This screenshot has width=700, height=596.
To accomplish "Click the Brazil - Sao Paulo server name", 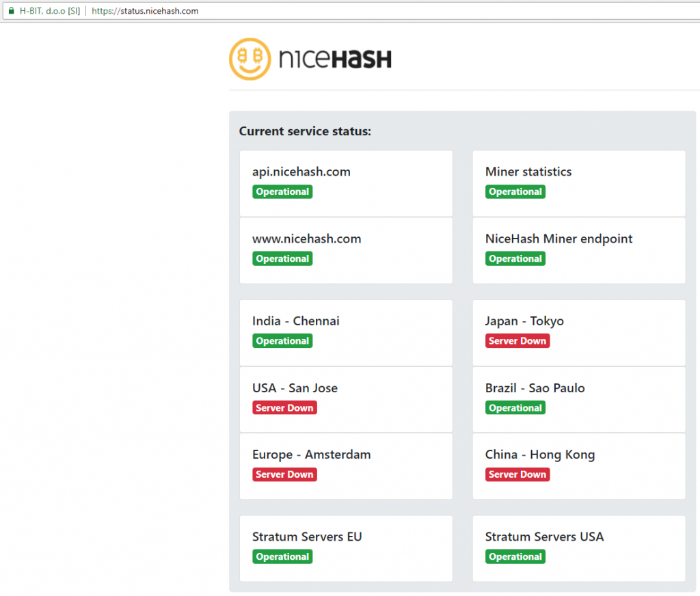I will coord(535,388).
